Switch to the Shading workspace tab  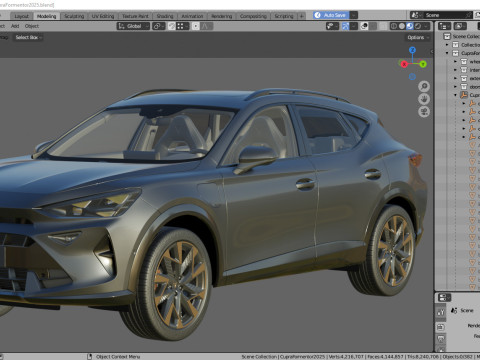coord(165,16)
